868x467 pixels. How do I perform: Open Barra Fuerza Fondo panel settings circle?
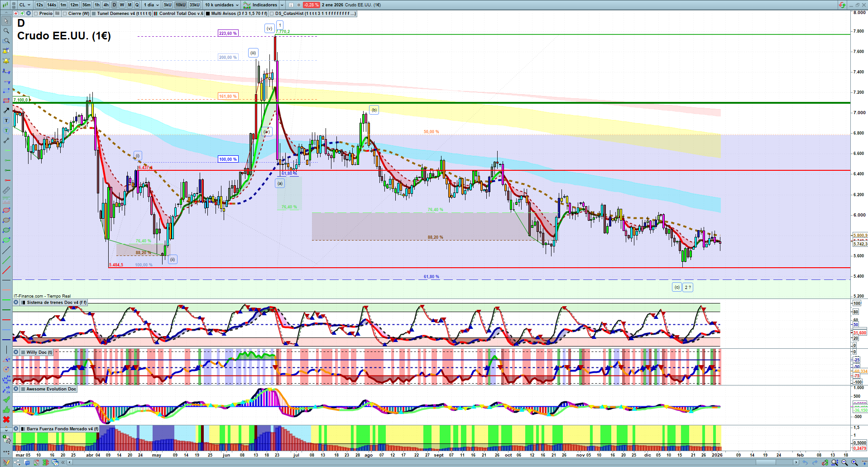[x=16, y=428]
